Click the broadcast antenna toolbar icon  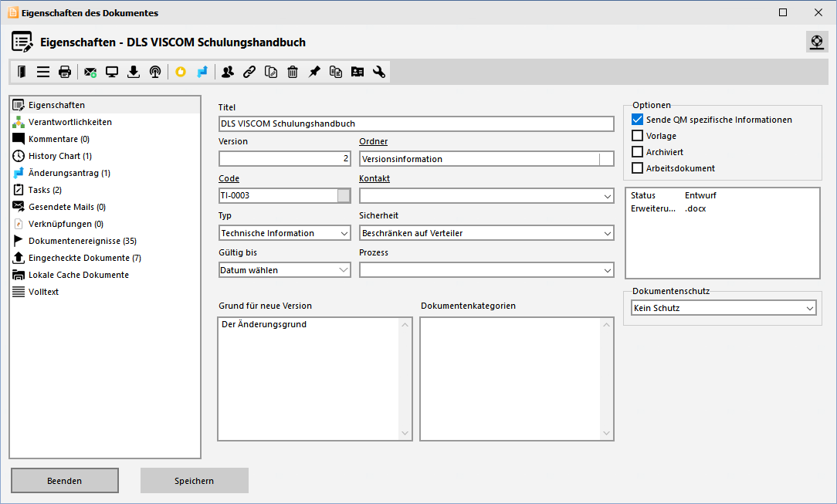(x=155, y=72)
